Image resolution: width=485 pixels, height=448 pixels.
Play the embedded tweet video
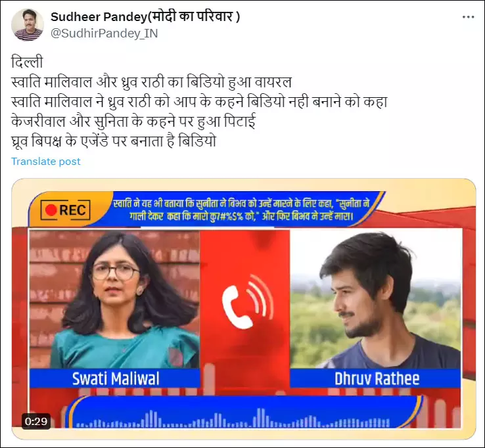point(244,309)
